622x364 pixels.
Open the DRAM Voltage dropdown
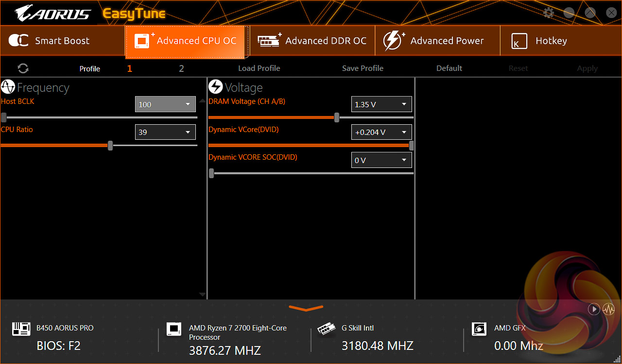(x=381, y=104)
